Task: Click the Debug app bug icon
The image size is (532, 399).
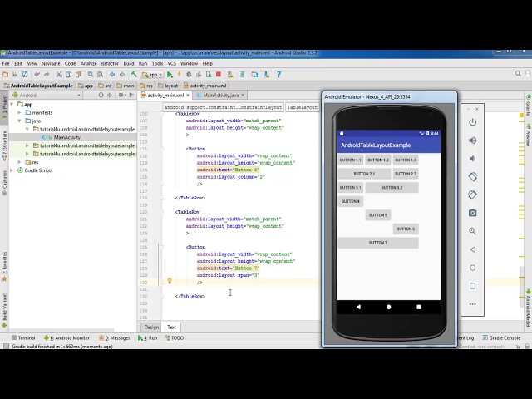Action: point(189,74)
